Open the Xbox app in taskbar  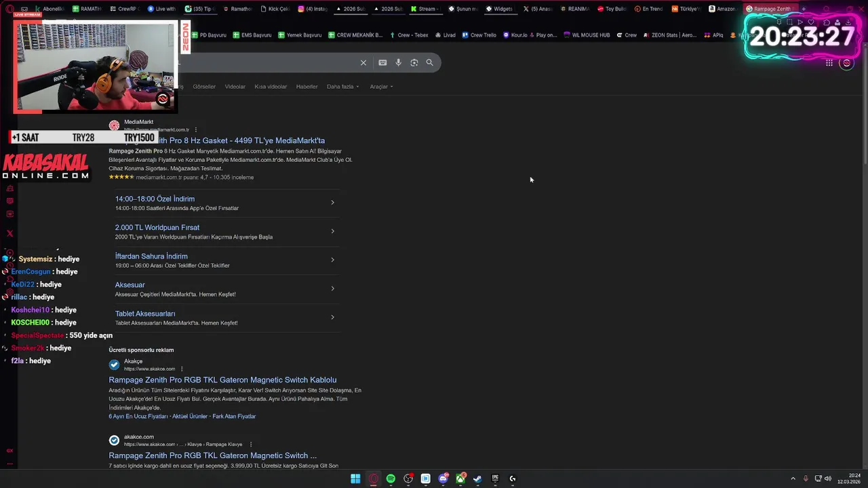[460, 479]
